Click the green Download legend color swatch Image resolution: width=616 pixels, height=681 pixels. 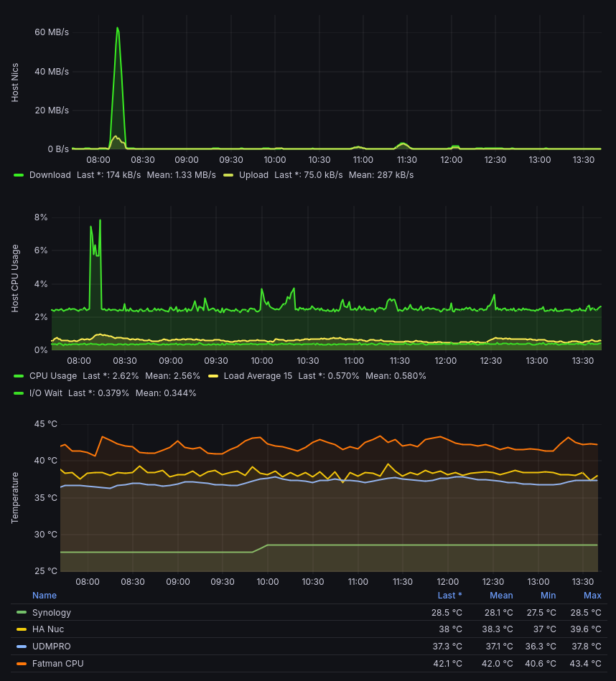(x=19, y=175)
